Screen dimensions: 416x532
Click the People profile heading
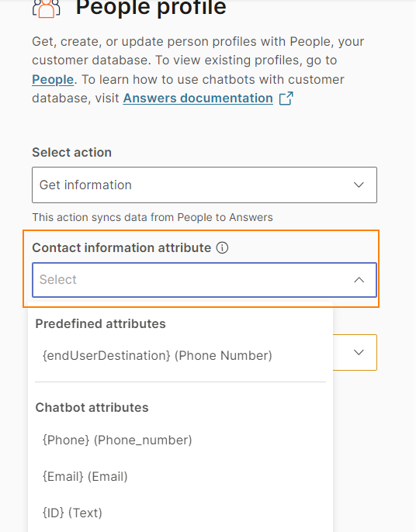[151, 8]
